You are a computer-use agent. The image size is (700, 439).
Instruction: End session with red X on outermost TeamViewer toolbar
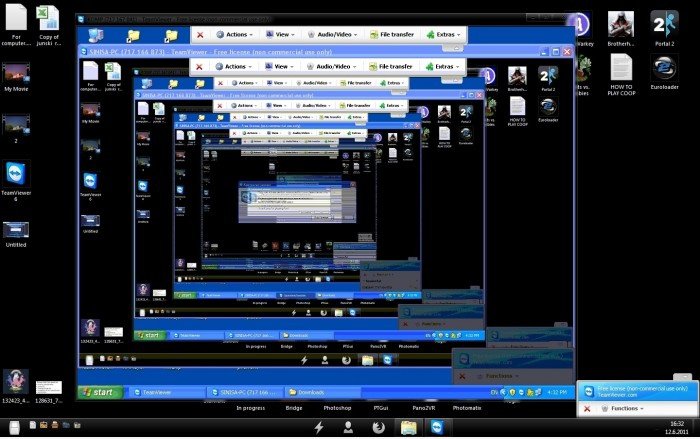200,35
